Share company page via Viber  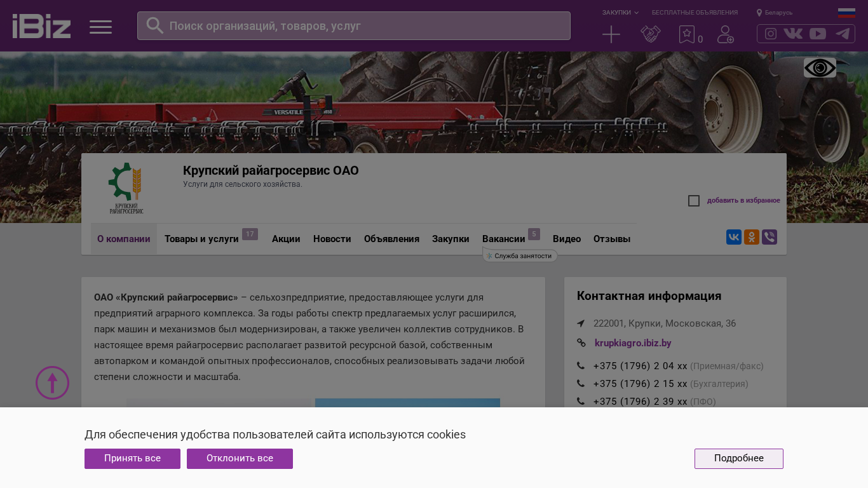(770, 237)
